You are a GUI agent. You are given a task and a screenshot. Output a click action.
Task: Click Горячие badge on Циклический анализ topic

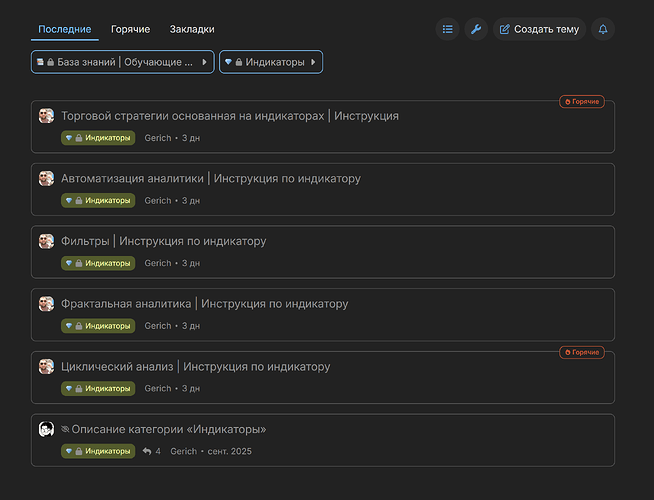[x=581, y=352]
